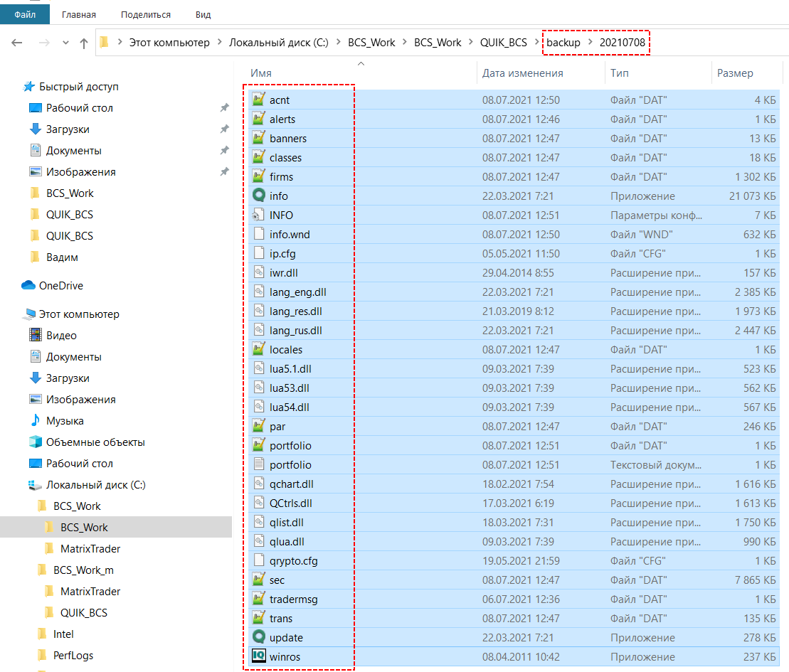This screenshot has height=672, width=789.
Task: Select the acnt DAT file icon
Action: click(259, 100)
